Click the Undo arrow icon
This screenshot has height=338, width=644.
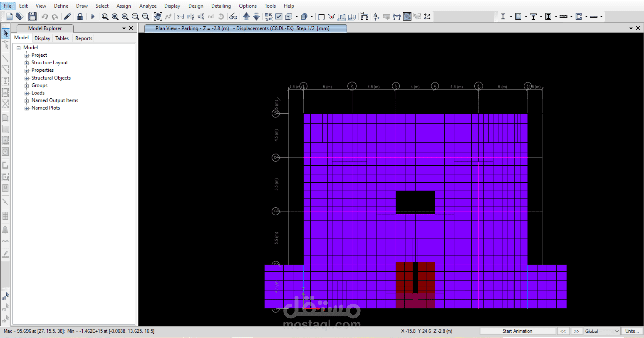pos(45,16)
